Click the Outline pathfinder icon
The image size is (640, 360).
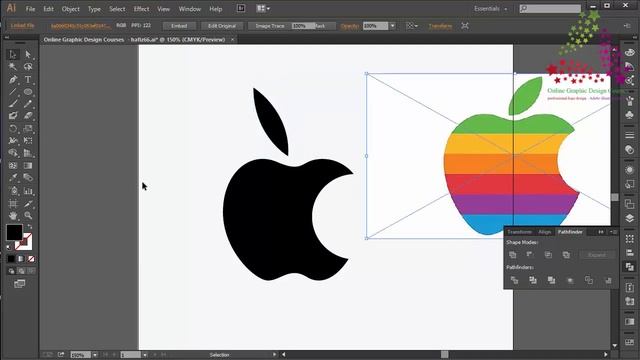(x=589, y=280)
